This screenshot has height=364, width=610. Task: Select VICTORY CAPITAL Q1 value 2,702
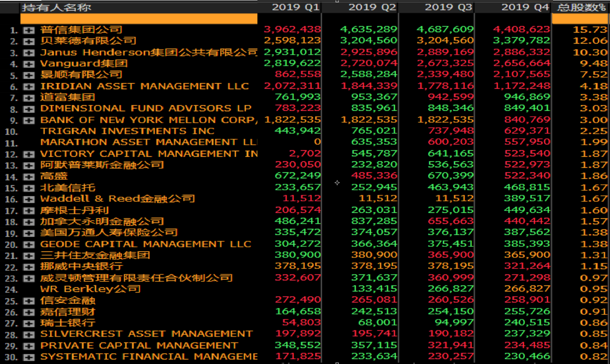click(x=305, y=154)
